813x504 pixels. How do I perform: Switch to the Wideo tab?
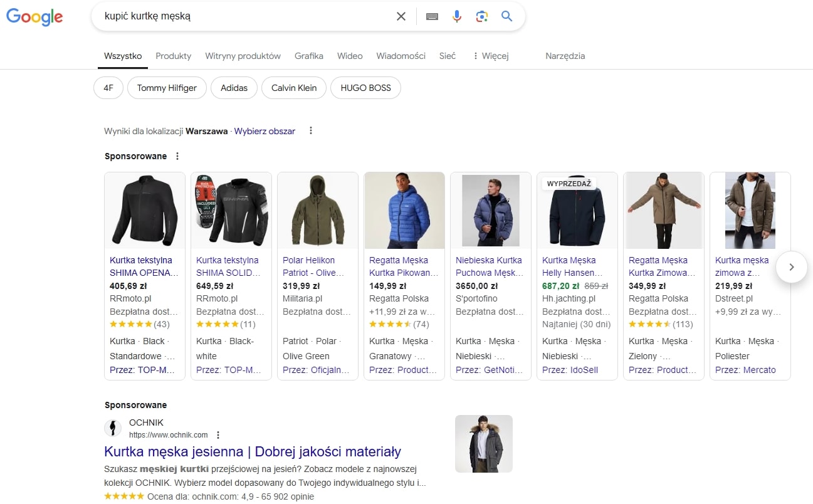350,56
